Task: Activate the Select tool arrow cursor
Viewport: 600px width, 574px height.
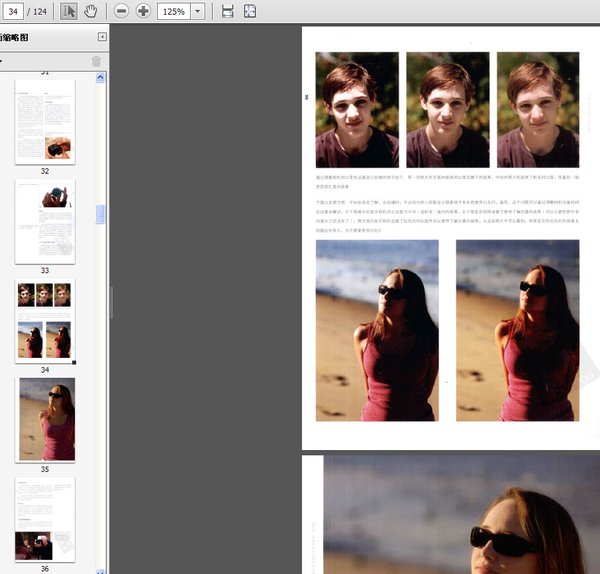Action: tap(69, 11)
